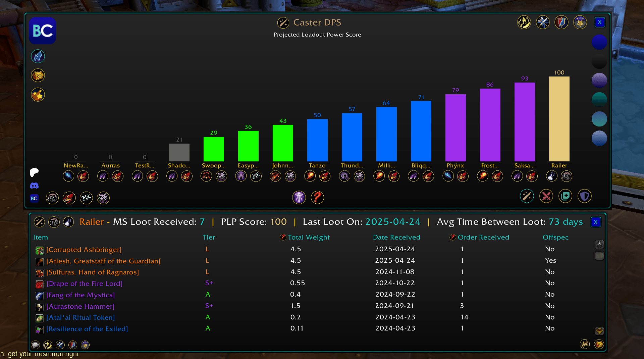The width and height of the screenshot is (644, 359).
Task: Click the crossed axe and sword icon top right
Action: [x=542, y=22]
